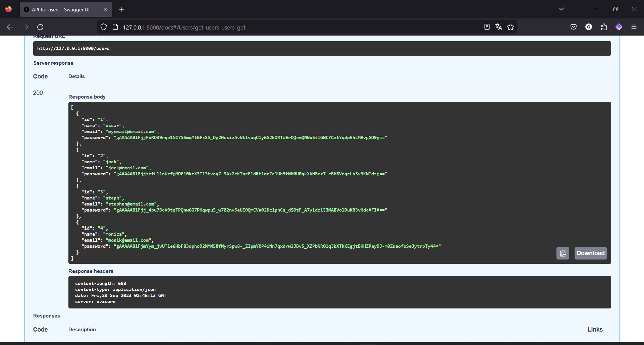Click the content-type application/json line
Viewport: 644px width, 345px height.
click(115, 290)
